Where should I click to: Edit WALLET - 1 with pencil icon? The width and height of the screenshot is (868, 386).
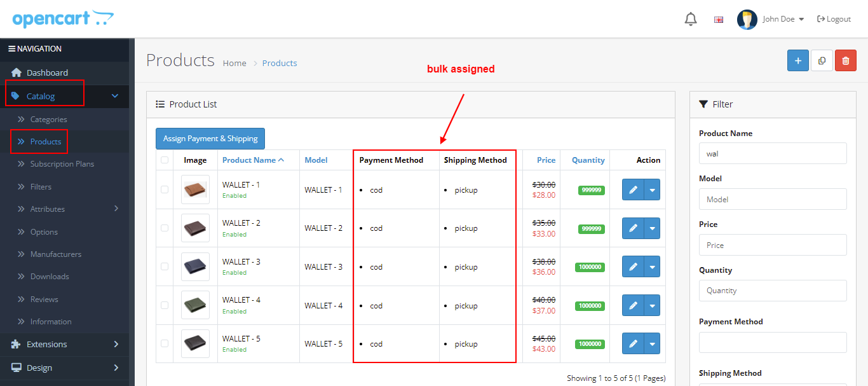[633, 190]
